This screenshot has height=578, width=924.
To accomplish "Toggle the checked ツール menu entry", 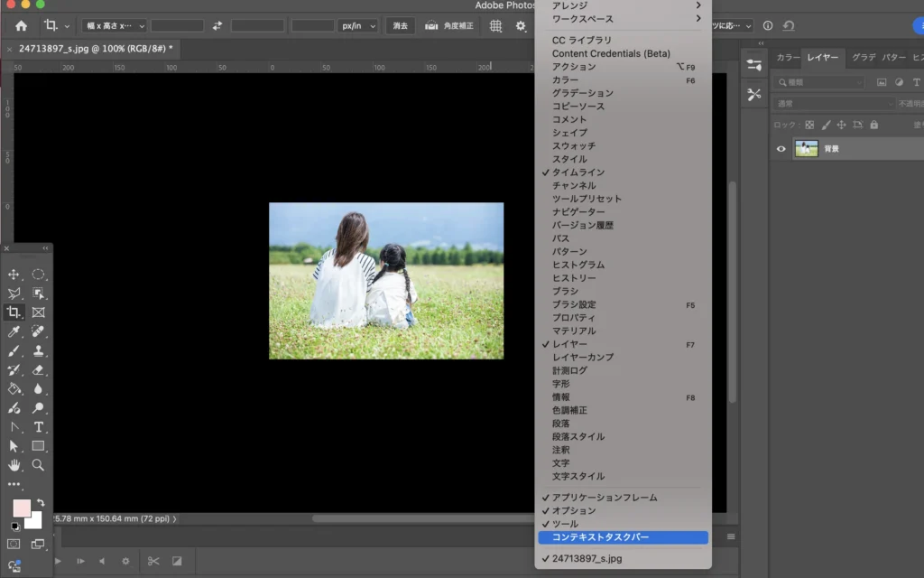I will coord(565,524).
